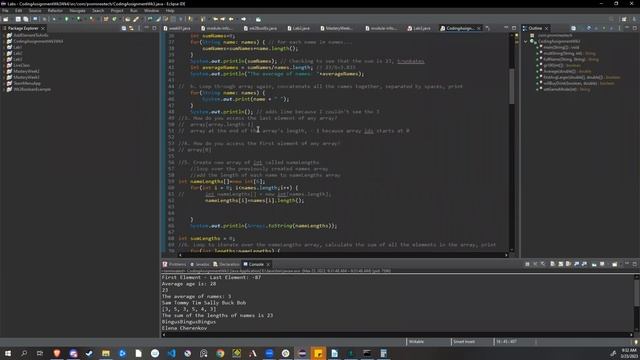Click the Forward navigation arrow in toolbar
The width and height of the screenshot is (640, 360).
(x=244, y=19)
